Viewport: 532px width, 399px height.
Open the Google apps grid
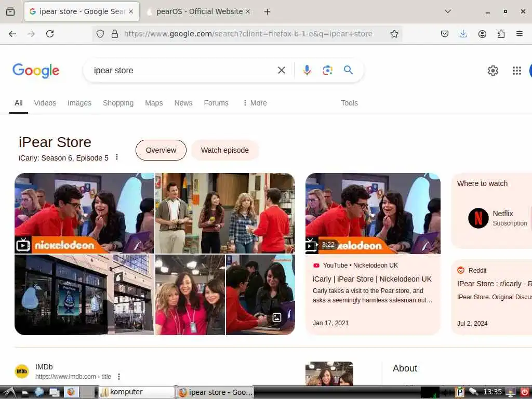pos(517,71)
